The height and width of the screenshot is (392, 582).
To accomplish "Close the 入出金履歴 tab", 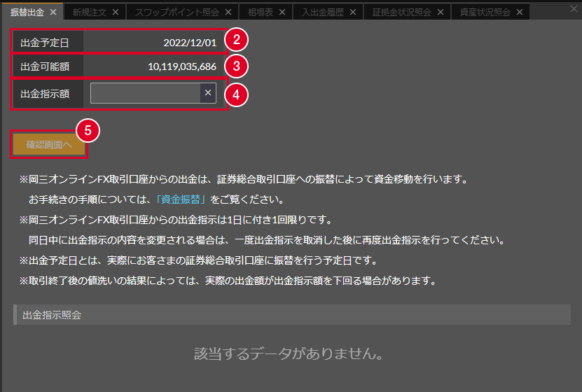I will pos(353,12).
